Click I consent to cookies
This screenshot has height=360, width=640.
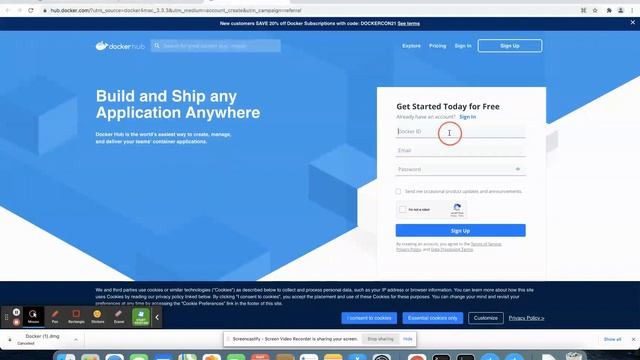pos(369,318)
